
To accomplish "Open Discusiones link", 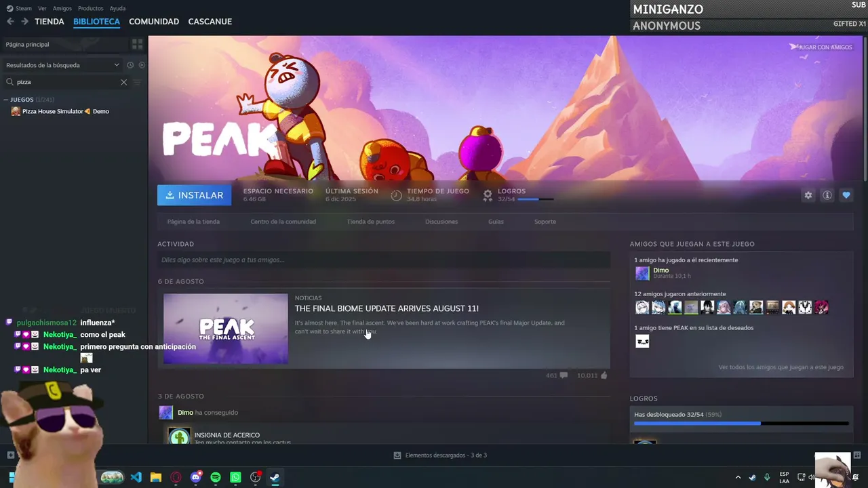I will pos(441,222).
